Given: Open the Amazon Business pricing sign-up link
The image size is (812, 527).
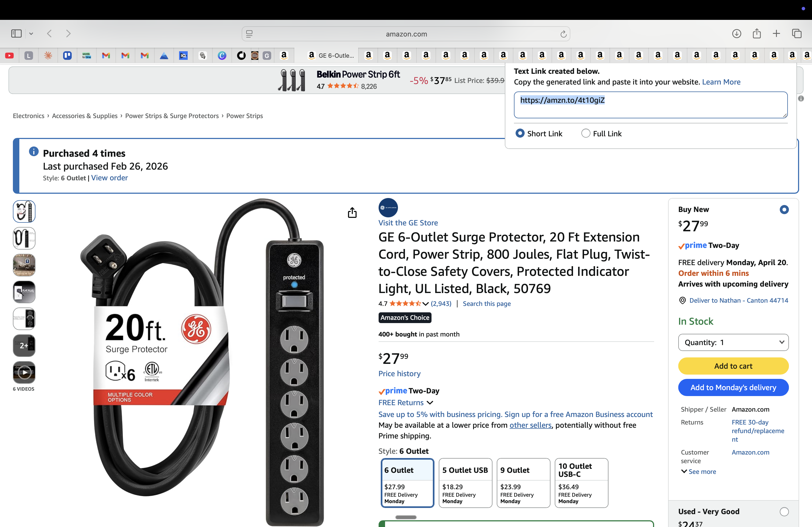Looking at the screenshot, I should 516,414.
